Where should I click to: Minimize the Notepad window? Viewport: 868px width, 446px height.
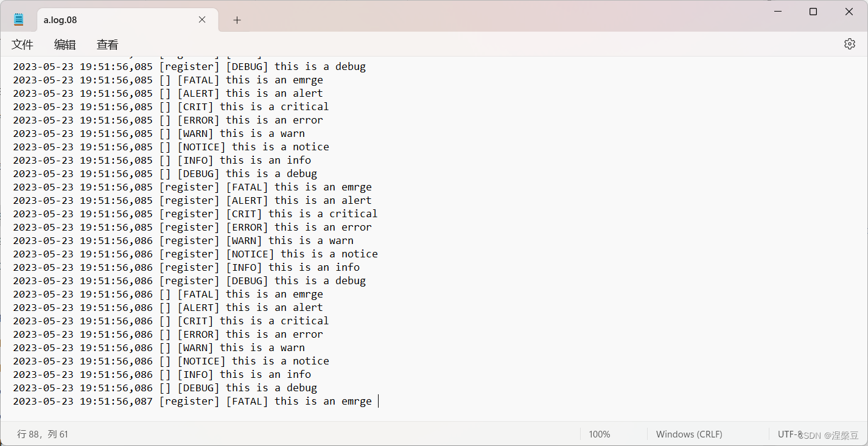coord(779,12)
